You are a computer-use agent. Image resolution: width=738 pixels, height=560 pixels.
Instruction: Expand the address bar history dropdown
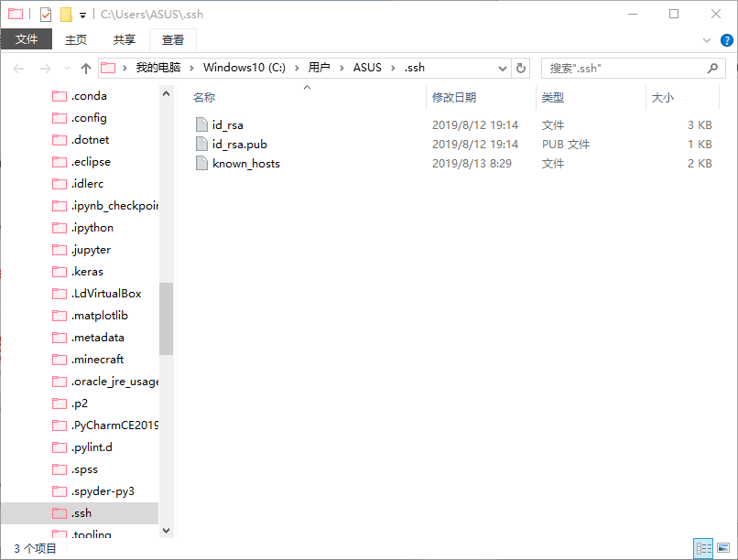(503, 69)
